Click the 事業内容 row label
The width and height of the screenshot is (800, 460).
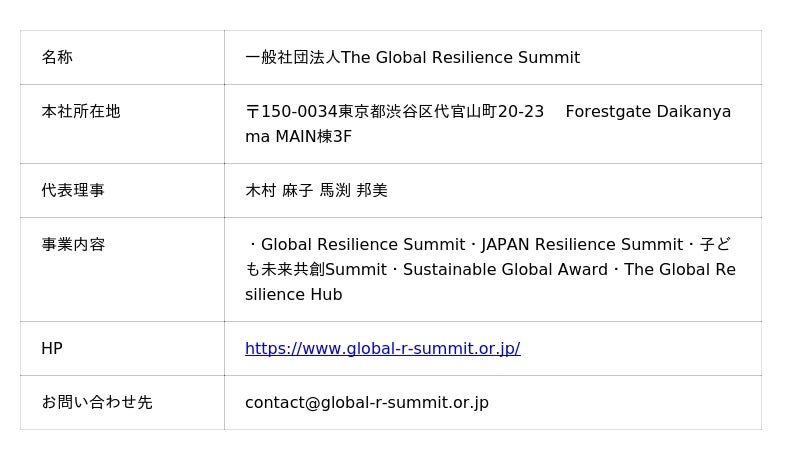73,244
